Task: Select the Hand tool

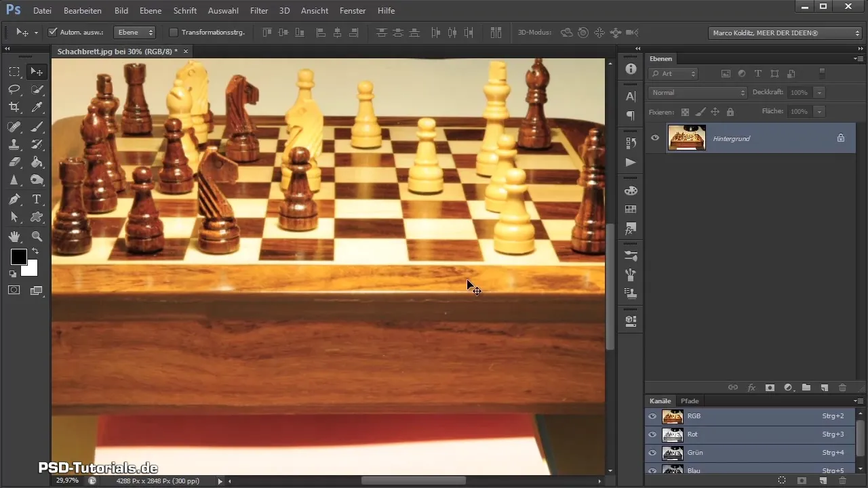Action: click(14, 237)
